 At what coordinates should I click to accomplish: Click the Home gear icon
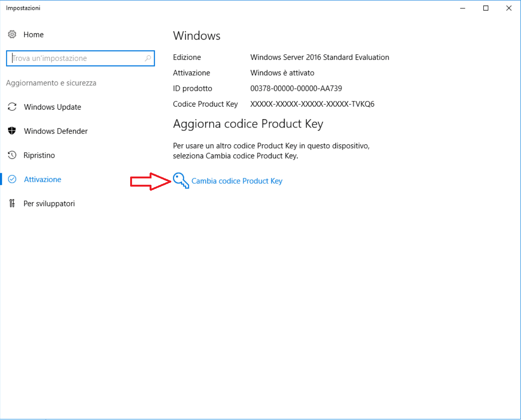point(12,34)
